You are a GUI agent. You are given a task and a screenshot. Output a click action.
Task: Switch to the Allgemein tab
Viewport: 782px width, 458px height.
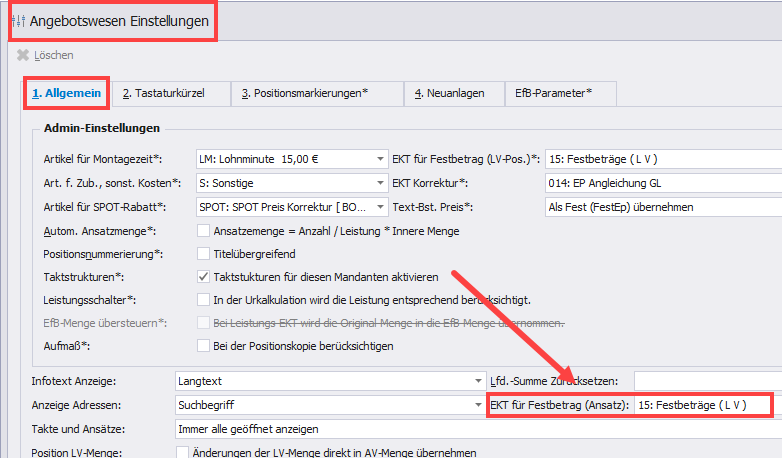click(66, 93)
